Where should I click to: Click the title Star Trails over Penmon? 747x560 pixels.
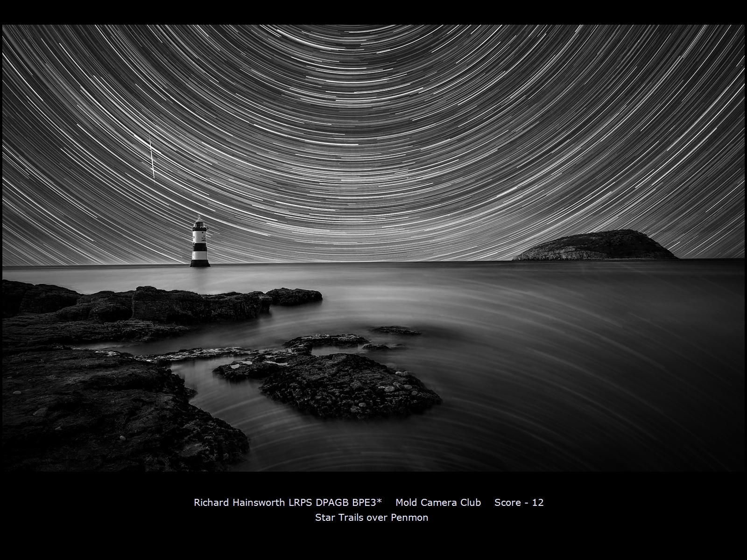coord(372,518)
